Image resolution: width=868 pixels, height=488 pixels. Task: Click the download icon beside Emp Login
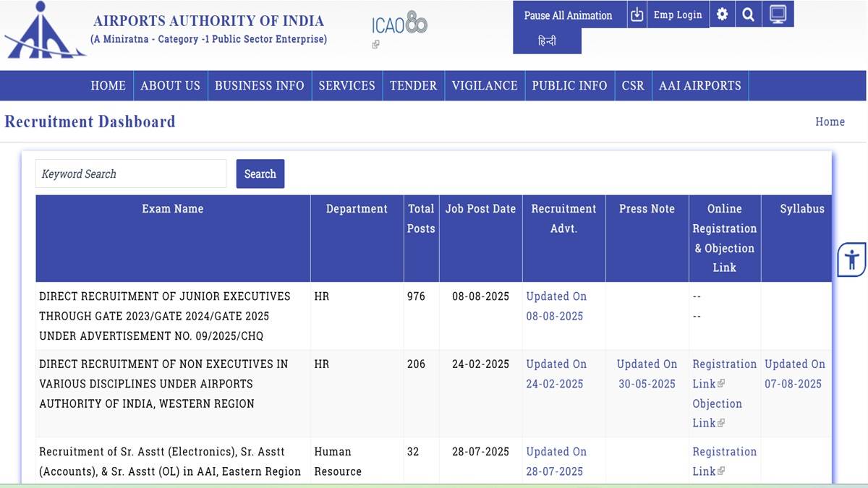pyautogui.click(x=637, y=14)
